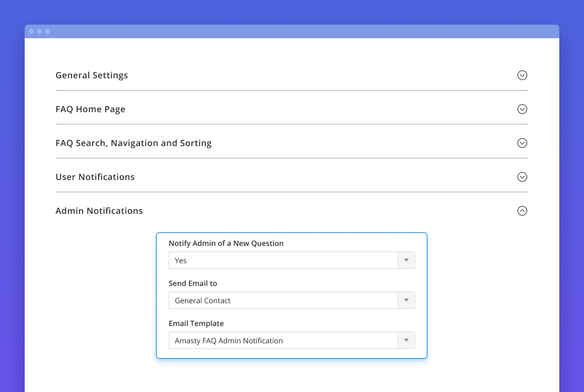The height and width of the screenshot is (392, 584).
Task: Open the Amasty FAQ Admin Notification select box
Action: 284,340
